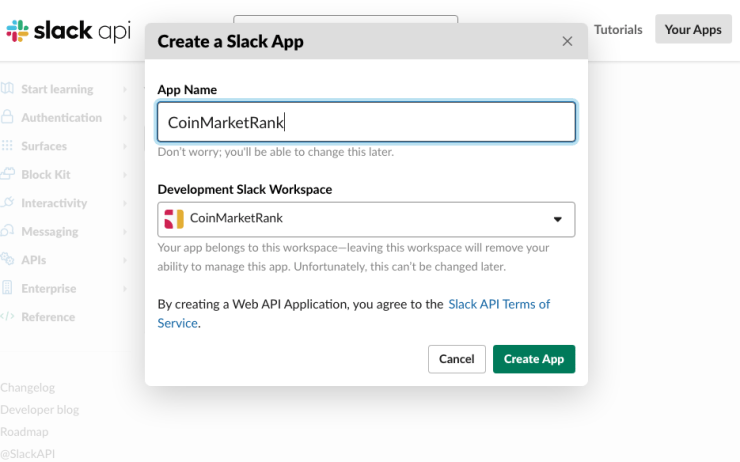Open the Tutorials tab in header
Screen dimensions: 740x462
(x=618, y=29)
